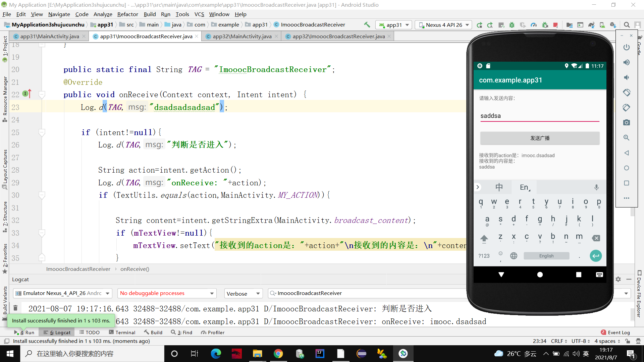Toggle the 中 Chinese input mode key
Image resolution: width=644 pixels, height=362 pixels.
(x=499, y=187)
